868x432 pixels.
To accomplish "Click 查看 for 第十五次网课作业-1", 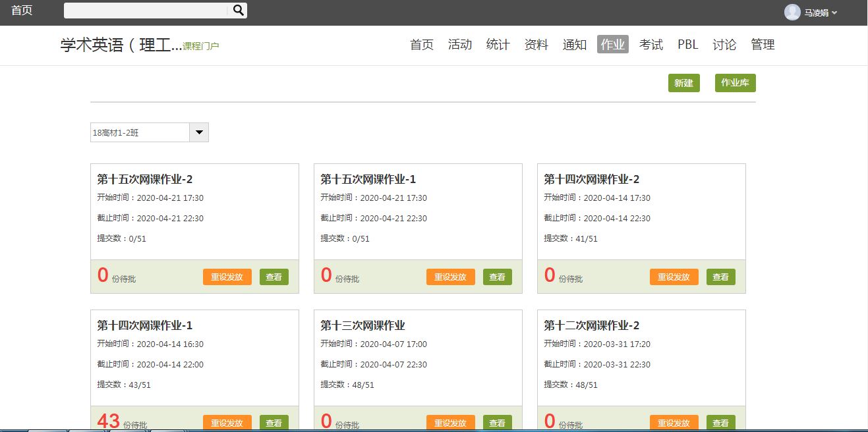I will [x=498, y=277].
